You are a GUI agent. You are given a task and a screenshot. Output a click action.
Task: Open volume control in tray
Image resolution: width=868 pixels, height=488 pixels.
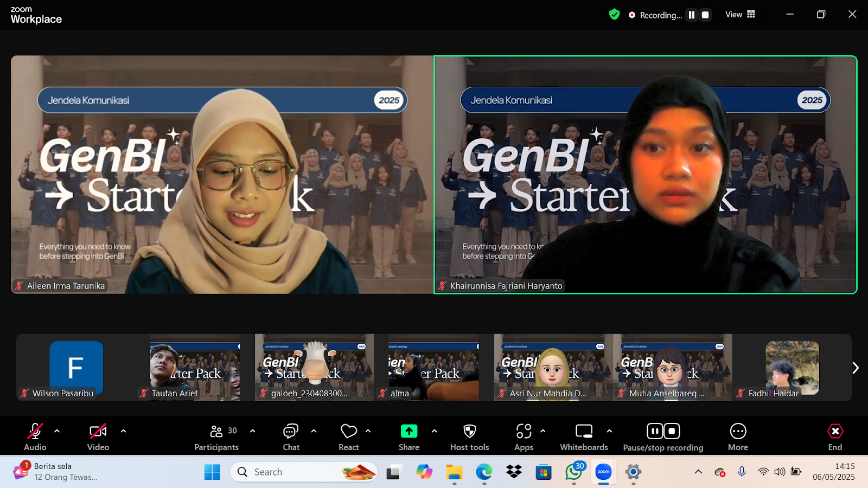(780, 472)
